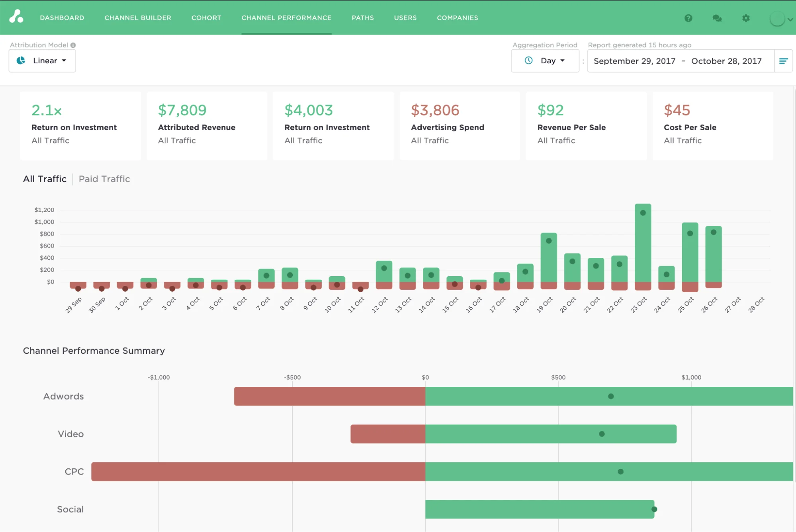Click the app logo in the top left corner

(x=16, y=18)
